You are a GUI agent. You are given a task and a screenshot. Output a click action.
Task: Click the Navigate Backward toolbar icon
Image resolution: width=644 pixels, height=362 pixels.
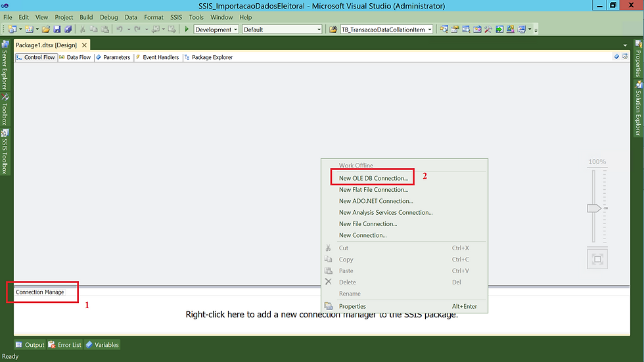point(156,29)
